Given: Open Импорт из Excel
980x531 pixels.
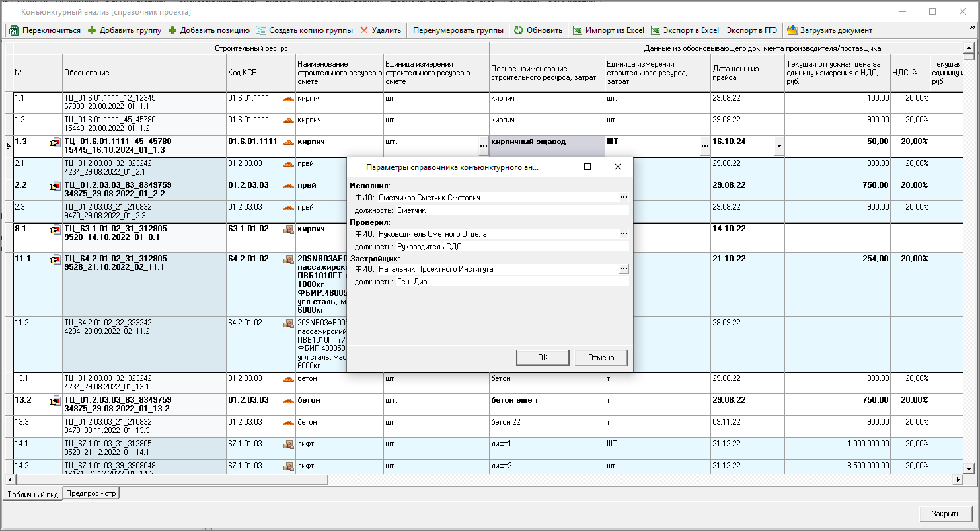Looking at the screenshot, I should [x=608, y=30].
